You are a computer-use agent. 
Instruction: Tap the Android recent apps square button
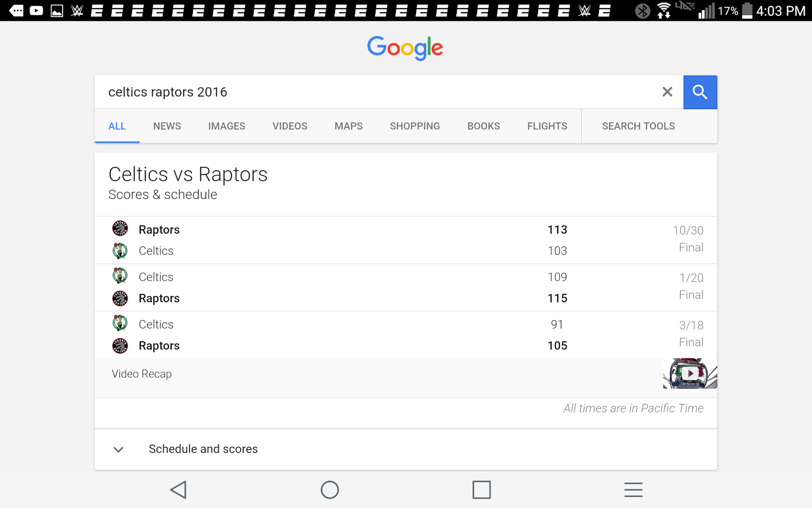tap(482, 490)
